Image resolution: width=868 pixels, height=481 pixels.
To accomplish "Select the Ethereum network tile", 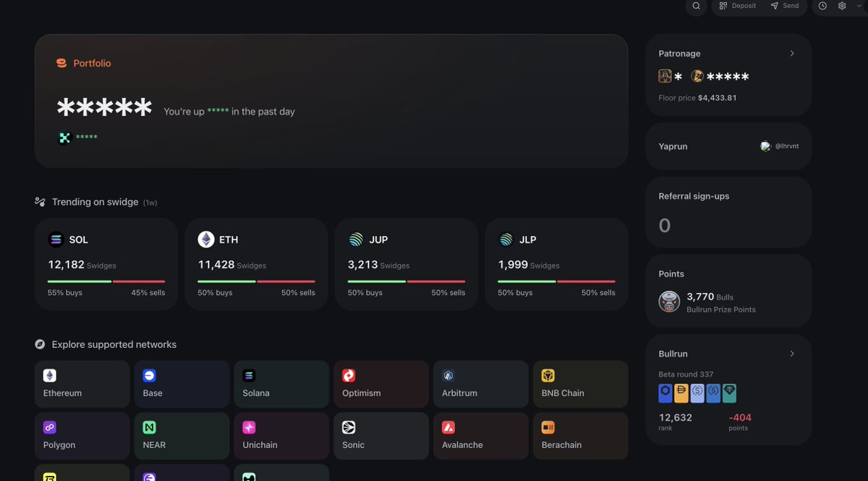I will click(x=82, y=384).
